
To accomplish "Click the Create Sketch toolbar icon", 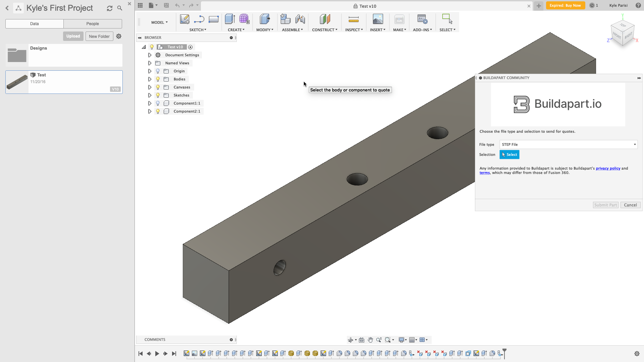I will (184, 19).
